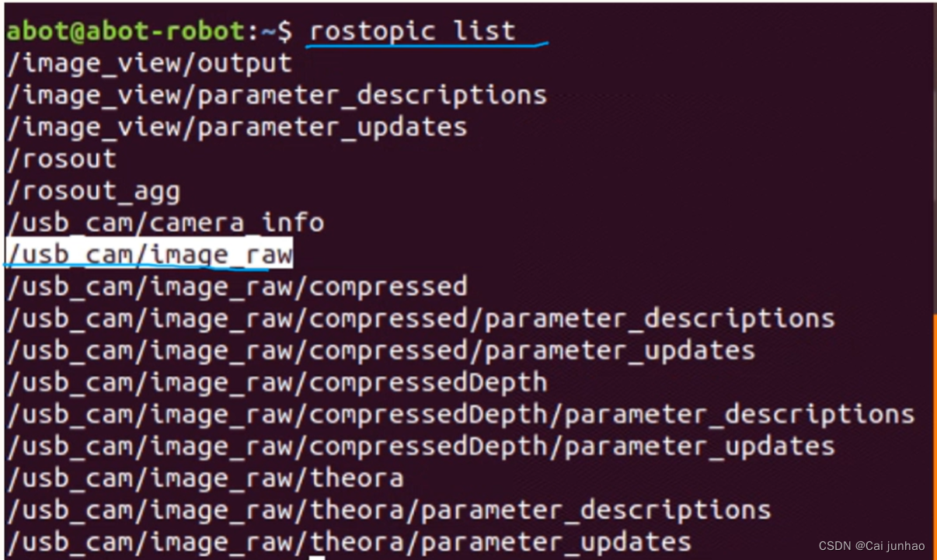Image resolution: width=937 pixels, height=560 pixels.
Task: Click theora/parameter_descriptions topic line
Action: click(x=388, y=510)
